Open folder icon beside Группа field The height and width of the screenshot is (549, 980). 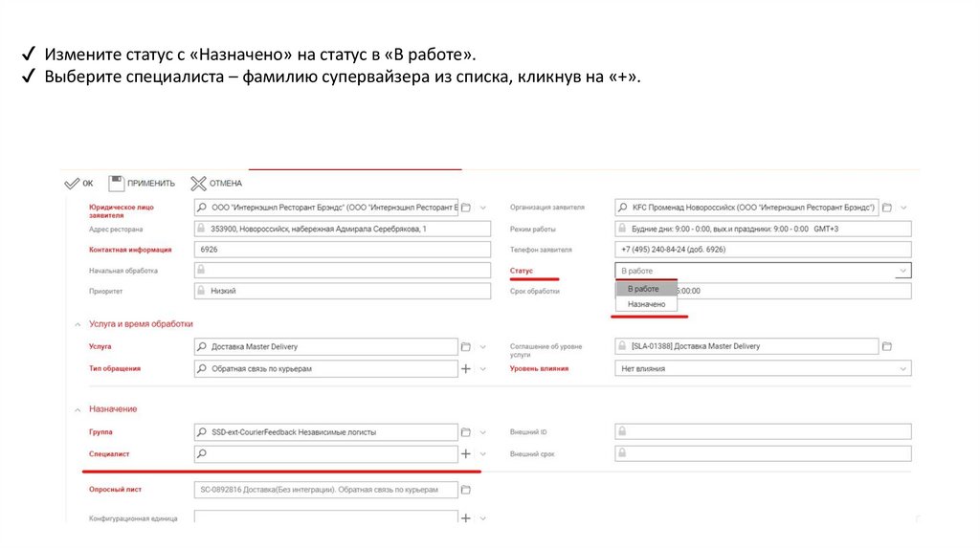click(x=466, y=432)
